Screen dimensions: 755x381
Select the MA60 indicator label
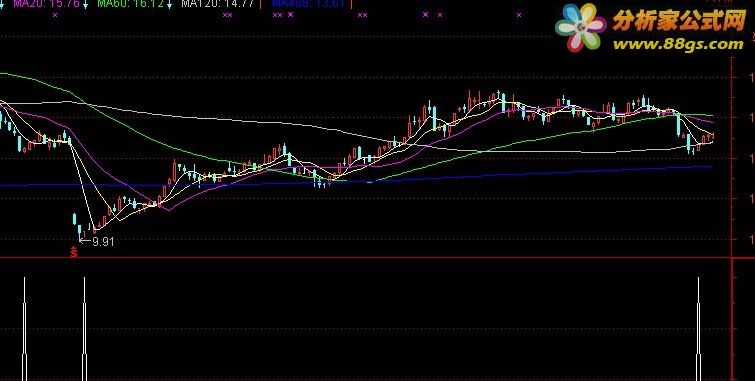click(130, 4)
